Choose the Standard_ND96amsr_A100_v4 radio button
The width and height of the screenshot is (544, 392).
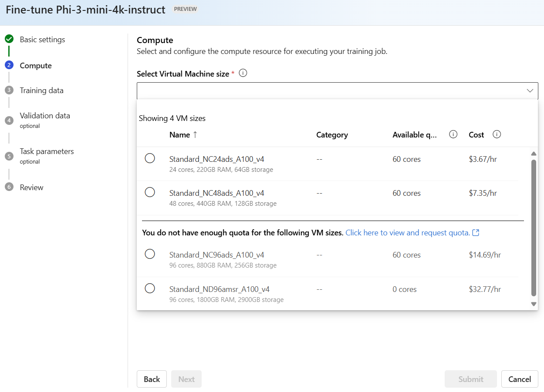(150, 288)
